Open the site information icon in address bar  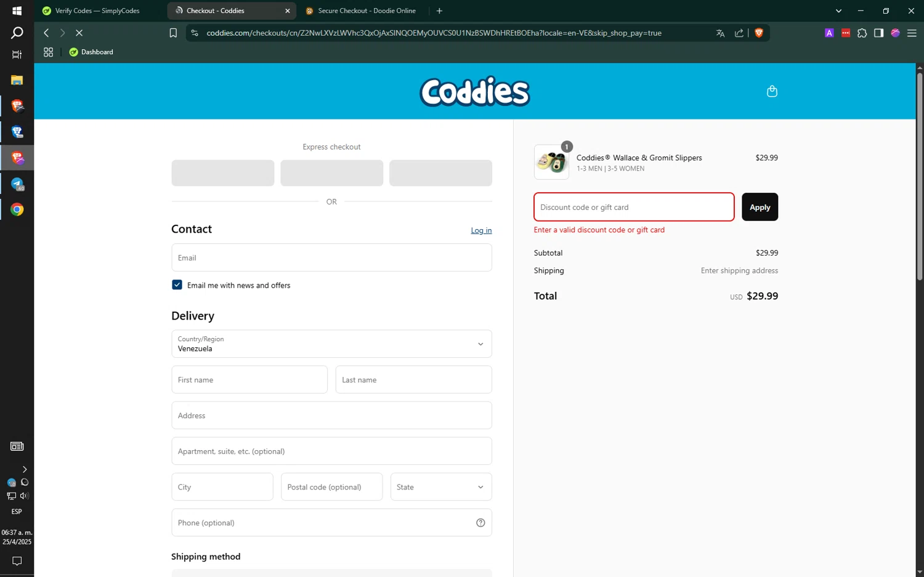click(x=195, y=33)
